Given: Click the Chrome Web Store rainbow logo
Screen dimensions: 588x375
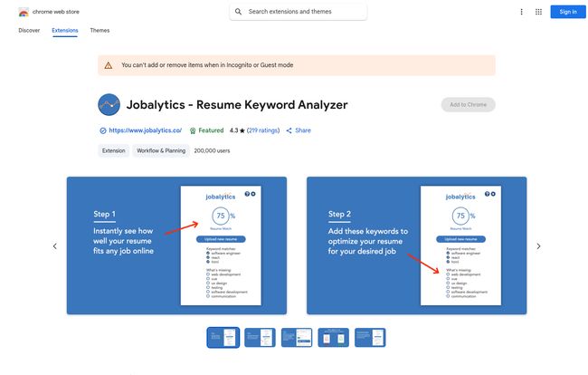Looking at the screenshot, I should click(24, 12).
